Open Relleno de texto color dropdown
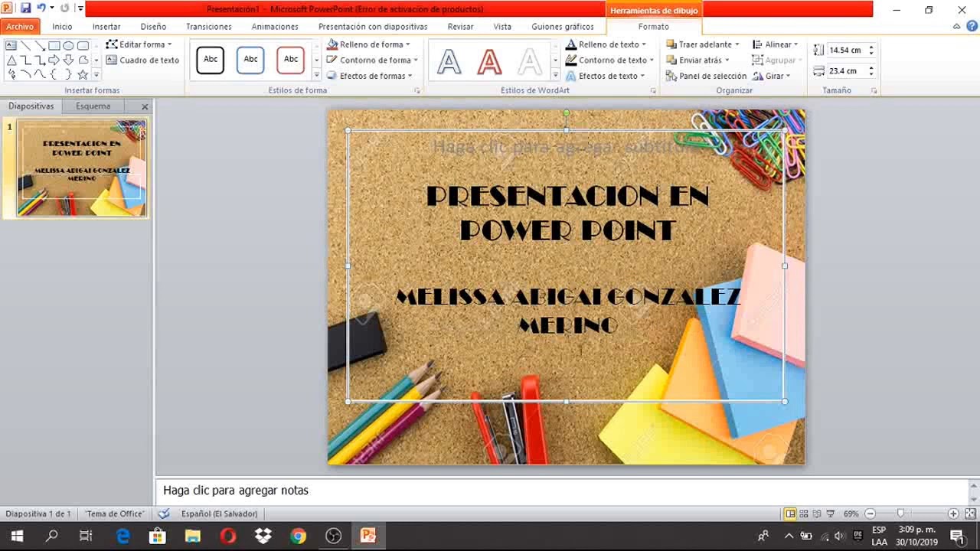The width and height of the screenshot is (980, 551). tap(606, 44)
